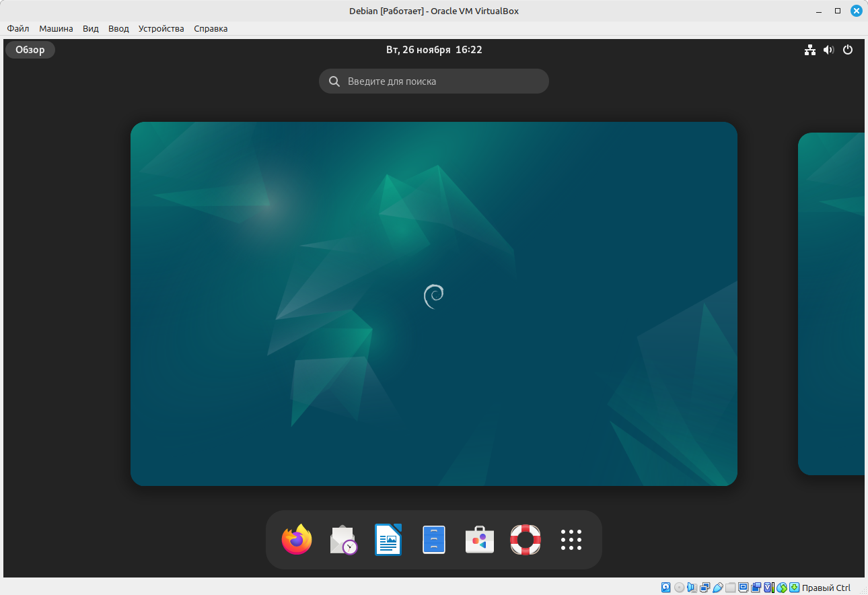Image resolution: width=868 pixels, height=595 pixels.
Task: Minimize the VirtualBox window
Action: [820, 11]
